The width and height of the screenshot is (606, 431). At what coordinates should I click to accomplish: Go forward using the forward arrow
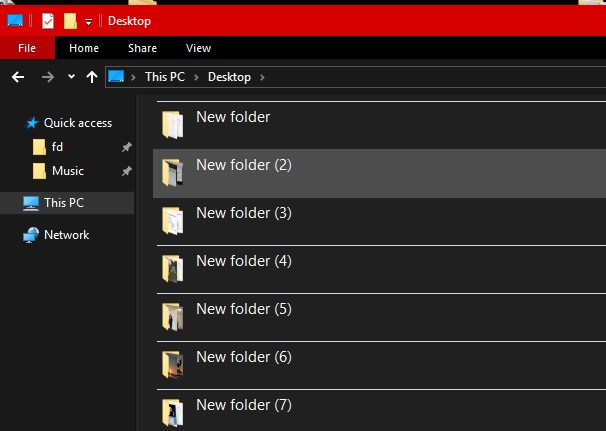click(48, 77)
